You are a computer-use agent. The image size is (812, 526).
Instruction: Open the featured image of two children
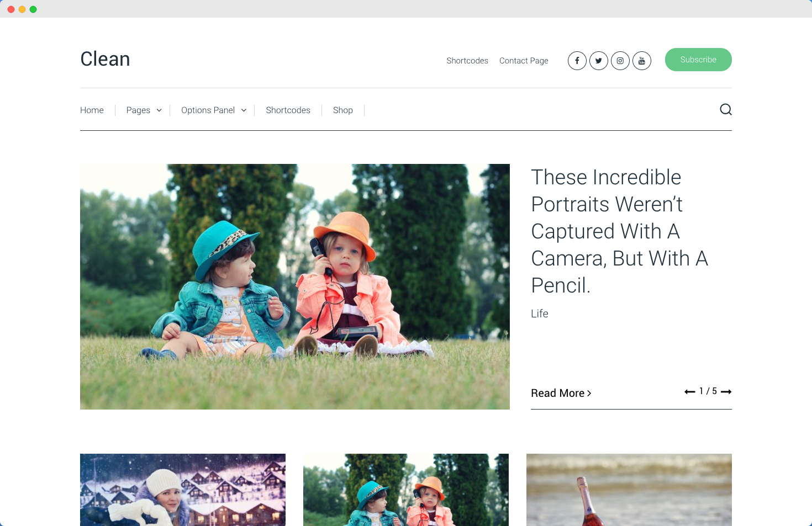[x=295, y=286]
